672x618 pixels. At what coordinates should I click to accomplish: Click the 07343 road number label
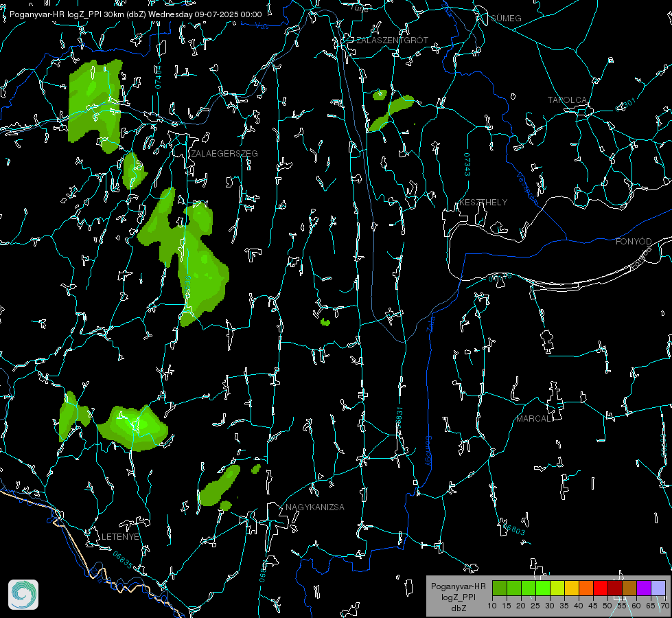(x=467, y=164)
